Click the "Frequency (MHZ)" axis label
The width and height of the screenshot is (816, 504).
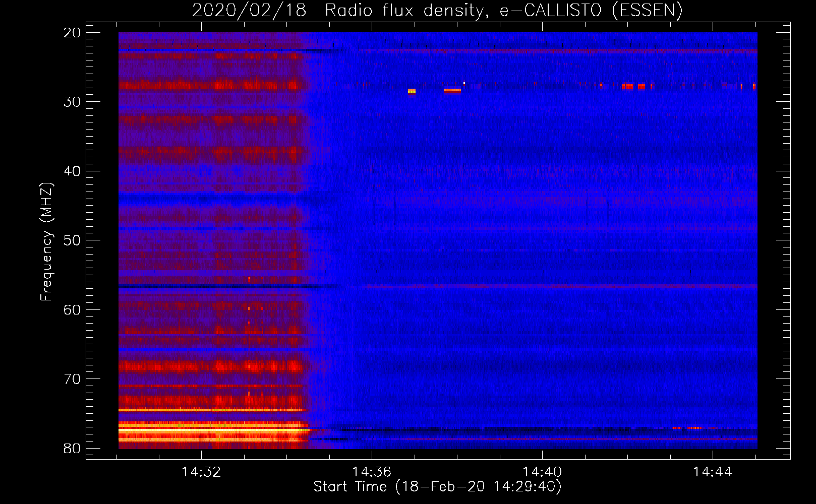tap(46, 242)
